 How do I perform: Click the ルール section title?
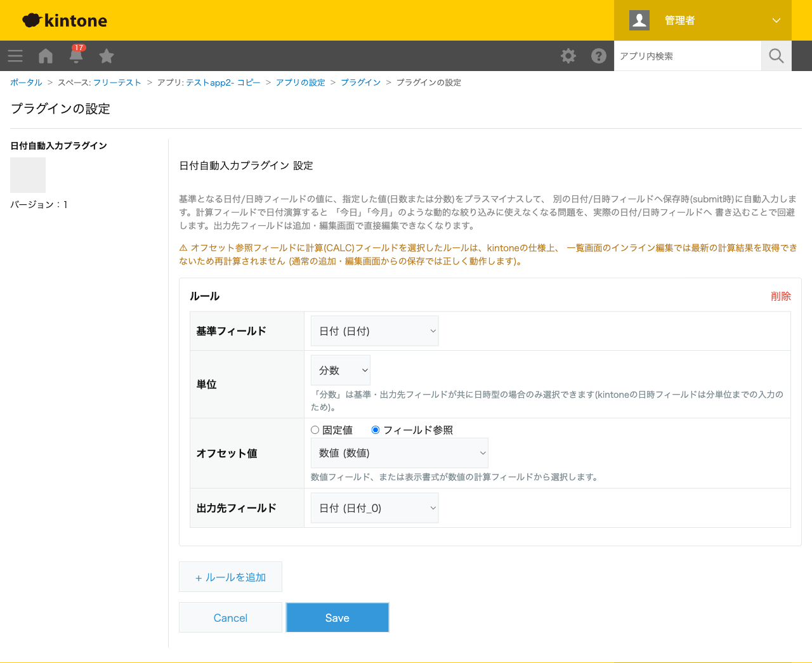(204, 296)
